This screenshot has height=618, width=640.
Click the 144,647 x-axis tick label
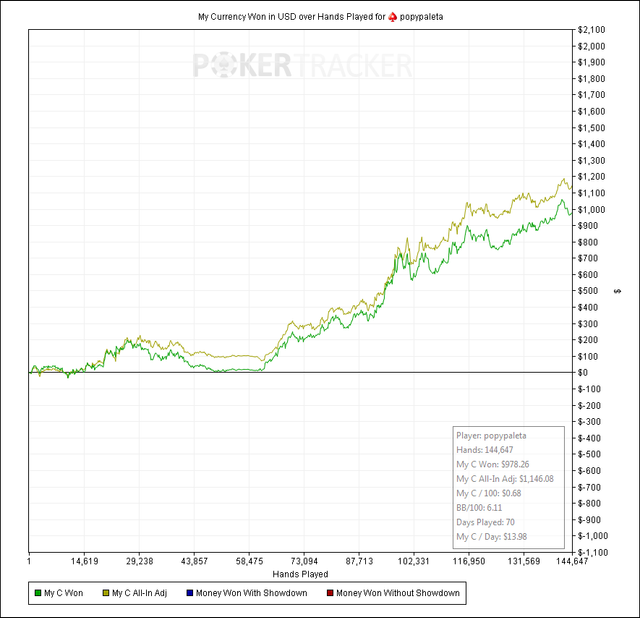point(572,561)
